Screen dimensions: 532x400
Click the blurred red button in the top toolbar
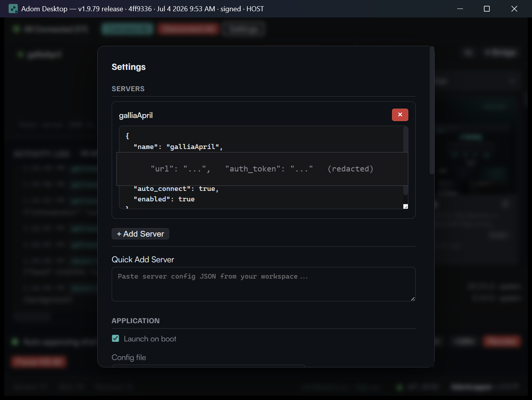(188, 29)
